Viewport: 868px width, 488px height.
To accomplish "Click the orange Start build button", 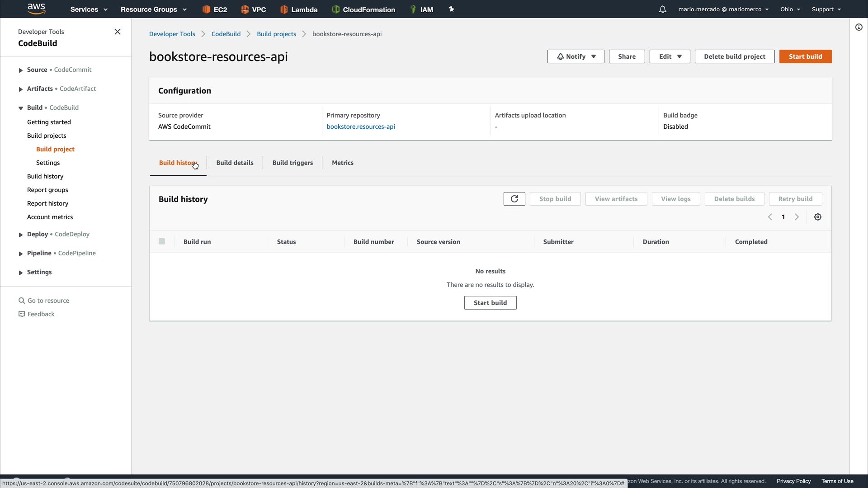I will point(805,56).
